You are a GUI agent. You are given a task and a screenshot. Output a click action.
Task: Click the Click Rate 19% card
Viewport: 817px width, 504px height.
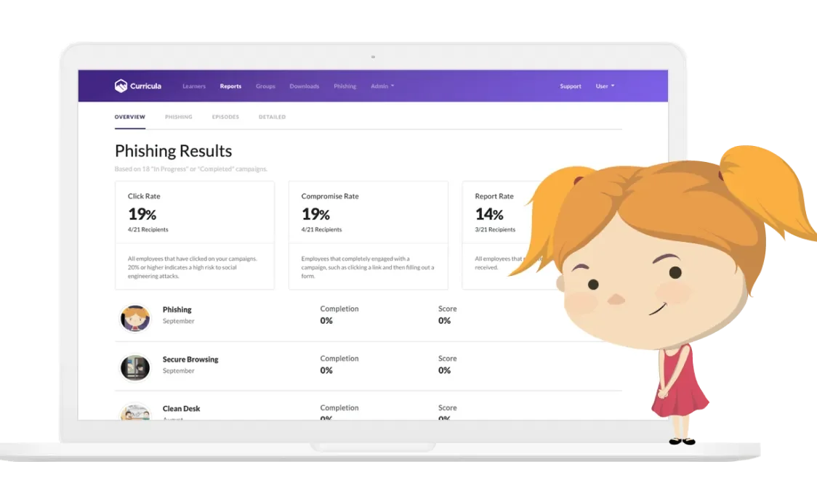[x=195, y=235]
